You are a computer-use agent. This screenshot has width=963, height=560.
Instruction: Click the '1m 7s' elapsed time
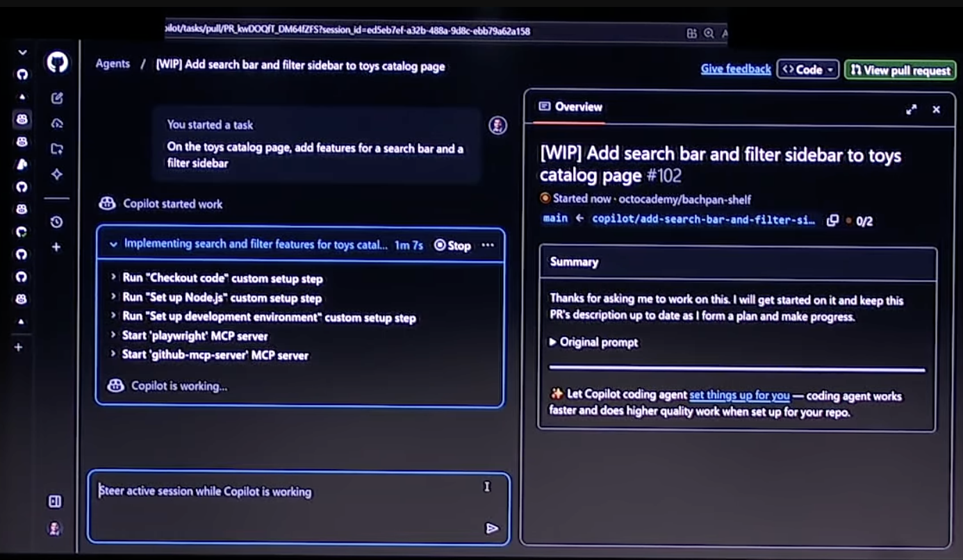409,245
